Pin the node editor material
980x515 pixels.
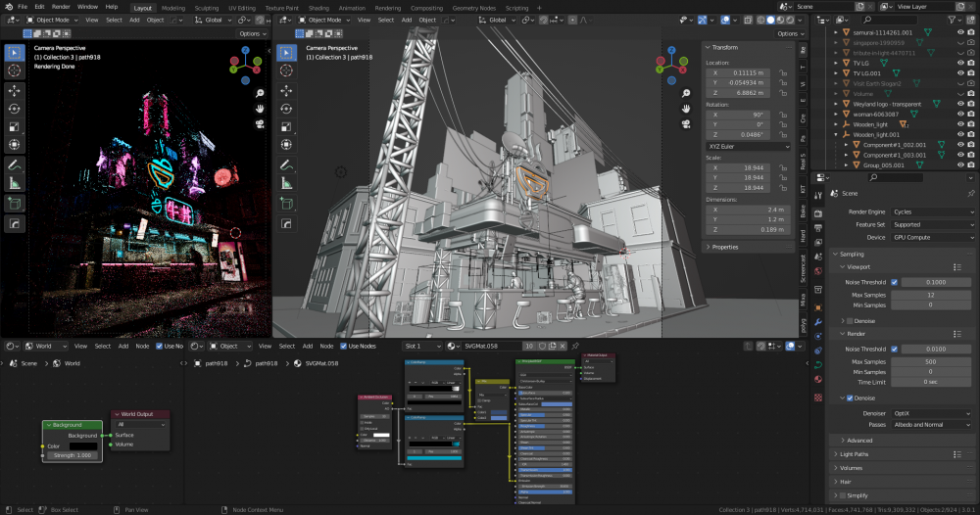(575, 346)
